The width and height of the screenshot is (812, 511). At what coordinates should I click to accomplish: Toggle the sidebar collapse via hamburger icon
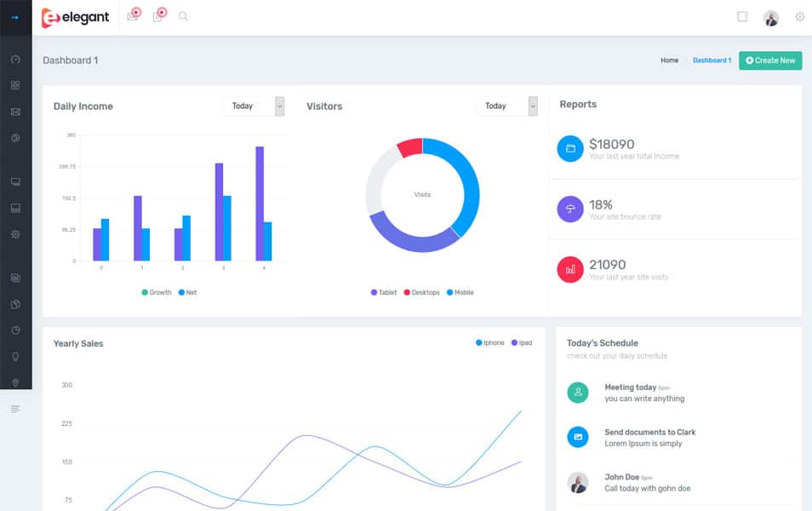[x=15, y=408]
